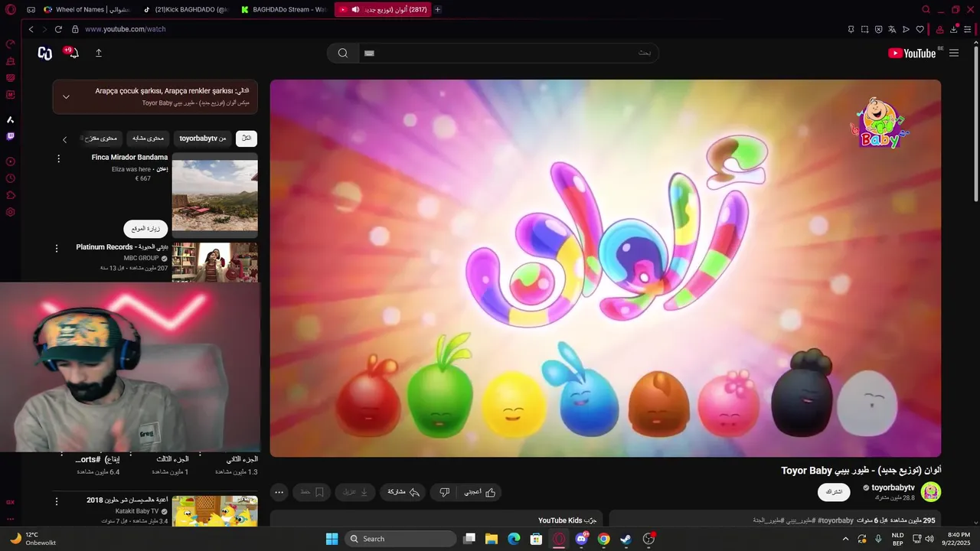This screenshot has height=551, width=980.
Task: Open the ad blocker shield icon
Action: 878,29
